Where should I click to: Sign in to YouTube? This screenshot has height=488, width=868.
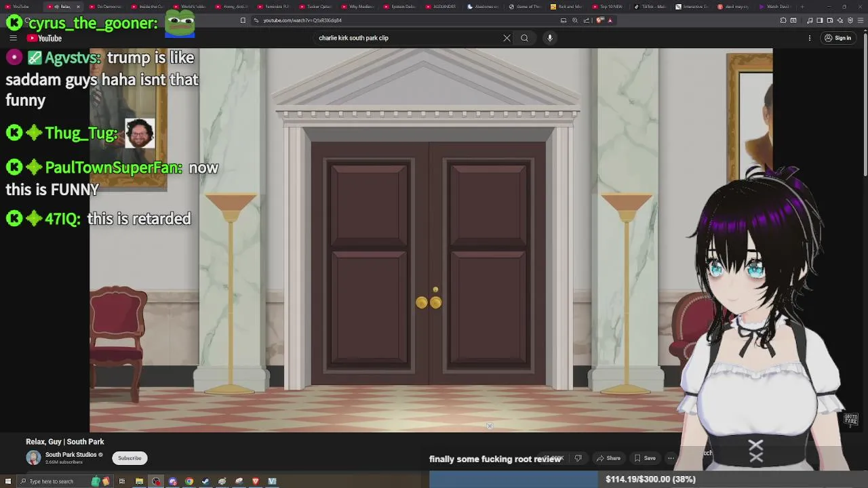click(838, 38)
